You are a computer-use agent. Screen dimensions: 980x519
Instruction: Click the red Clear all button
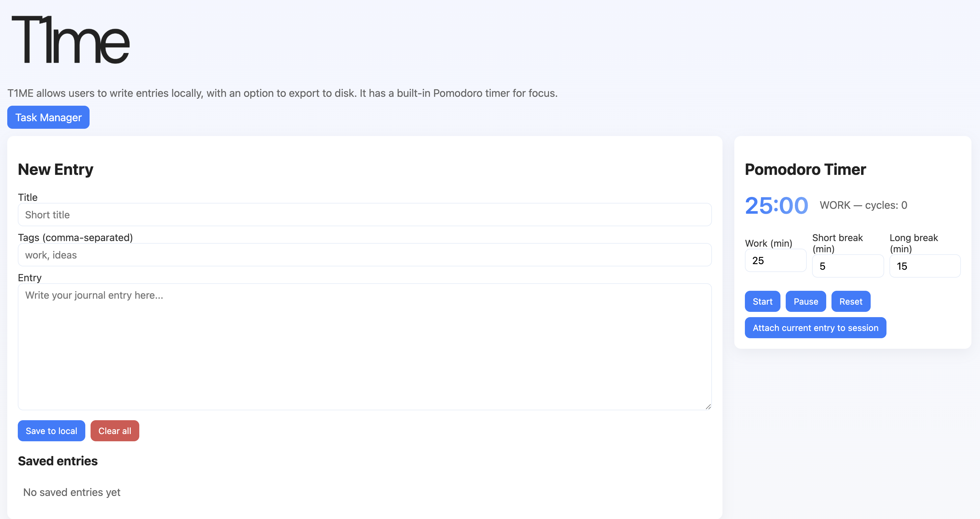[115, 431]
